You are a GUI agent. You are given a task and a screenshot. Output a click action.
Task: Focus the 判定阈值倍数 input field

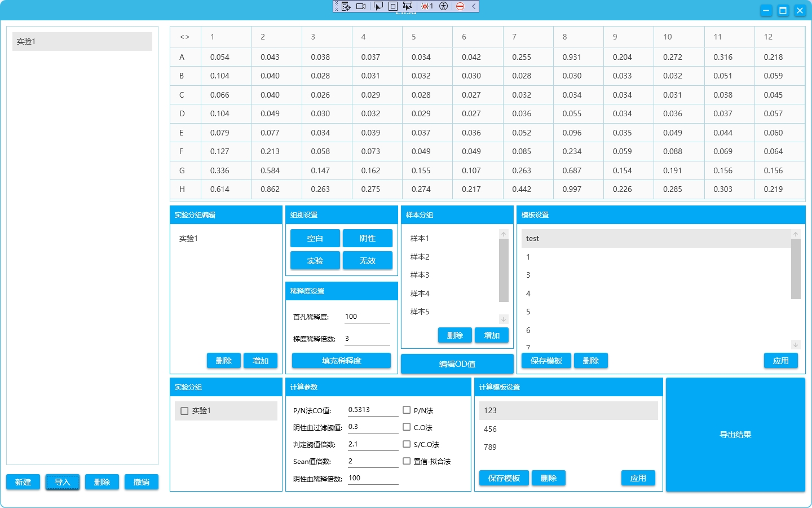point(373,444)
